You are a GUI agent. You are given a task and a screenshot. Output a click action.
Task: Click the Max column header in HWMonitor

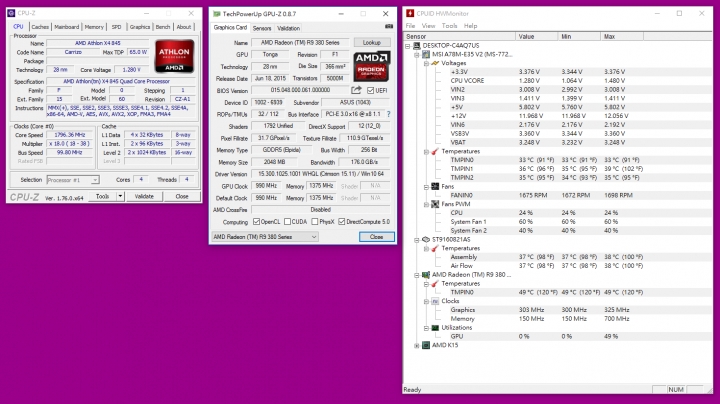(x=621, y=36)
